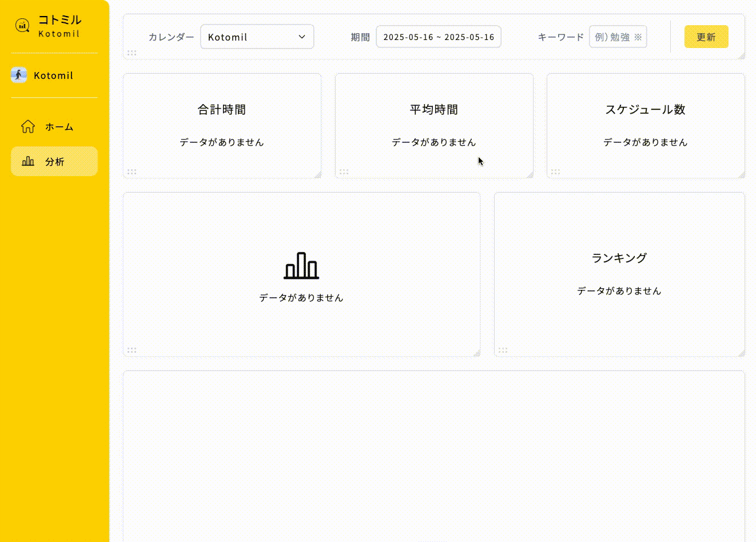Click the ランキング card resize corner
756x542 pixels.
(741, 353)
